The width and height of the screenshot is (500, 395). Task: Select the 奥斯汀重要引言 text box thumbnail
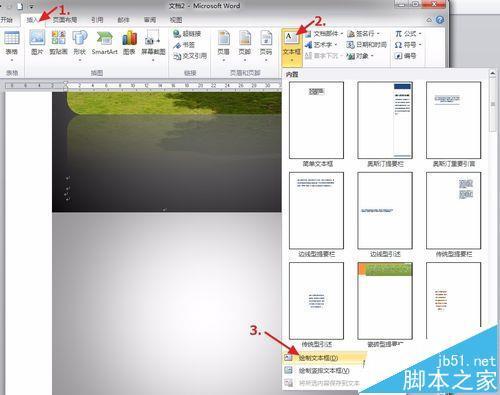pyautogui.click(x=454, y=120)
